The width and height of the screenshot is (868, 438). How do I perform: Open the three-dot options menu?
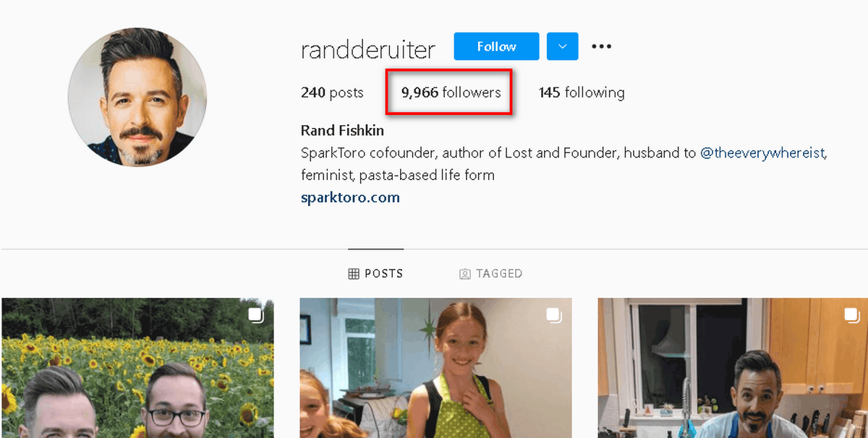[601, 46]
